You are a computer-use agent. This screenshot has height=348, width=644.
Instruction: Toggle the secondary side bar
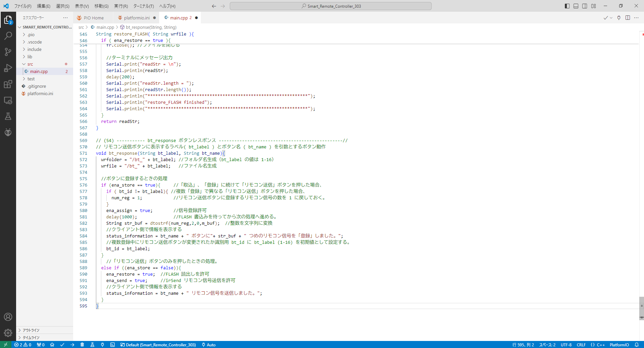point(585,6)
